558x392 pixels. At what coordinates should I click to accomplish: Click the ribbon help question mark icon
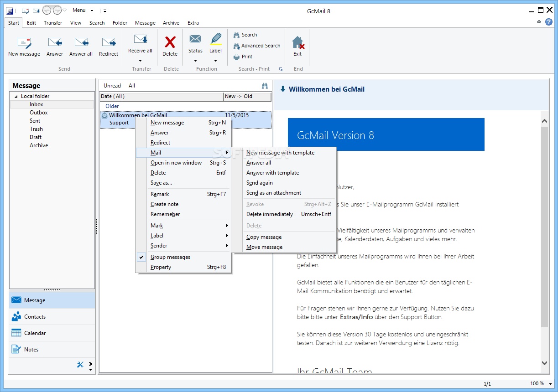tap(549, 22)
